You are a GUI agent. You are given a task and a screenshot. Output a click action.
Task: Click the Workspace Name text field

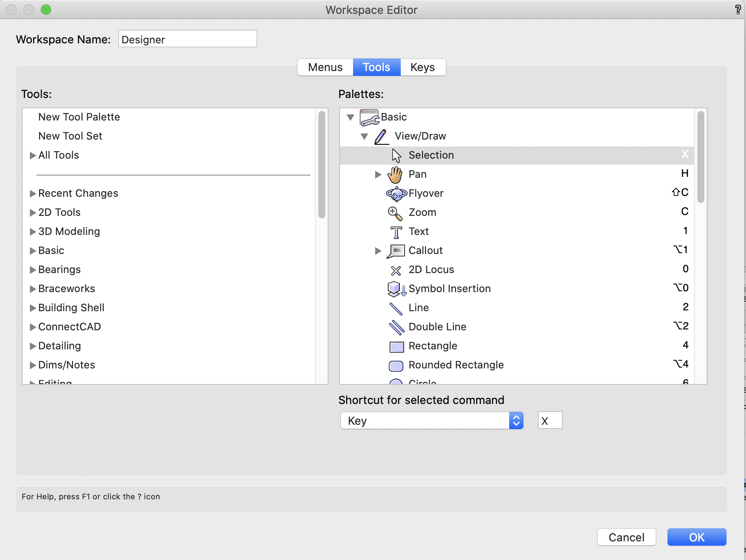pyautogui.click(x=187, y=39)
